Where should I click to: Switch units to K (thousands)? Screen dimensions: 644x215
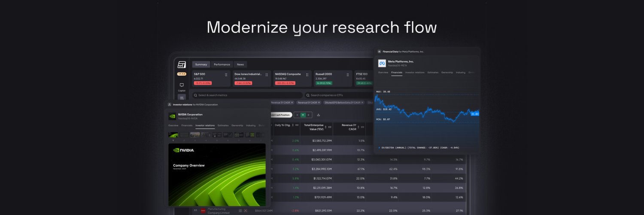coord(297,115)
